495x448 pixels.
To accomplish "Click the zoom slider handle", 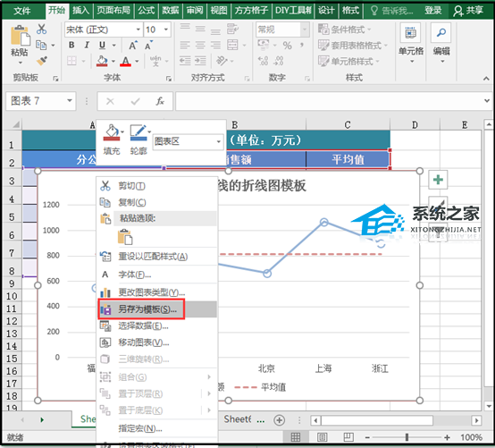I will (x=407, y=437).
